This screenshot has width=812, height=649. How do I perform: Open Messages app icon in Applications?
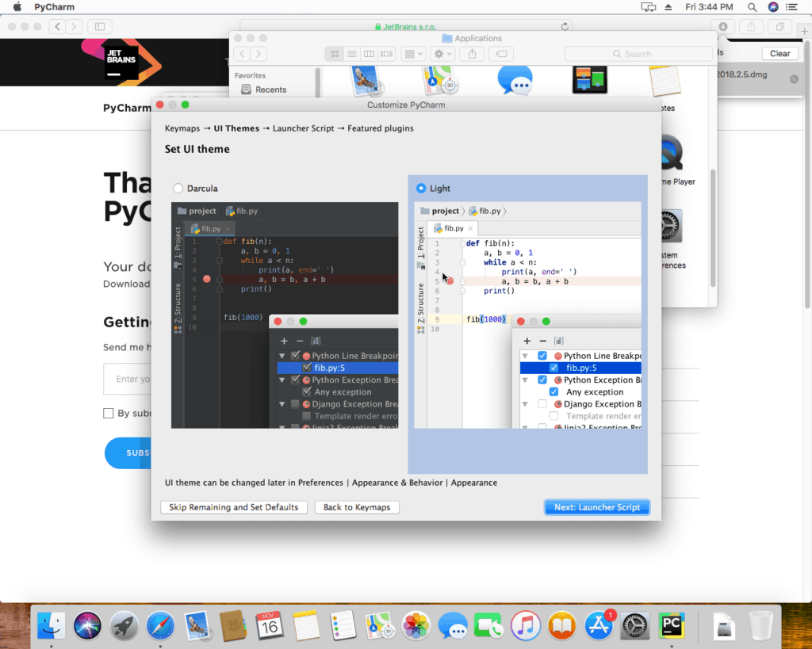(515, 82)
